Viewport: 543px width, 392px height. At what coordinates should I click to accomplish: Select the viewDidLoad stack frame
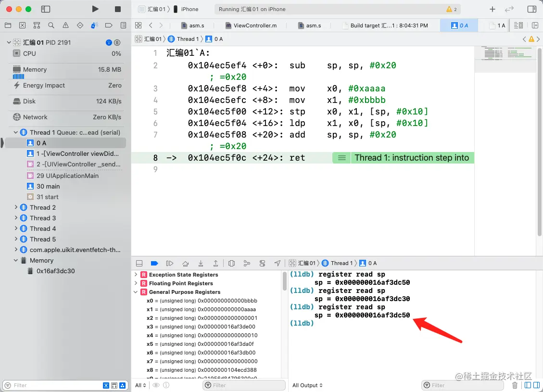[x=73, y=154]
